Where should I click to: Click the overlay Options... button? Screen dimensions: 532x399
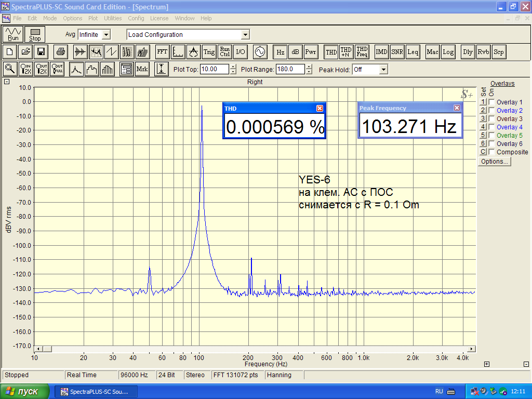(x=495, y=162)
